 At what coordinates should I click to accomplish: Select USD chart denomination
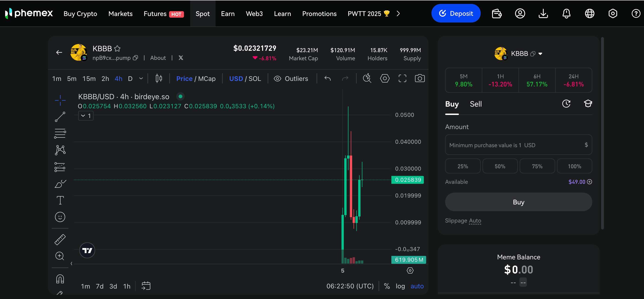point(236,79)
